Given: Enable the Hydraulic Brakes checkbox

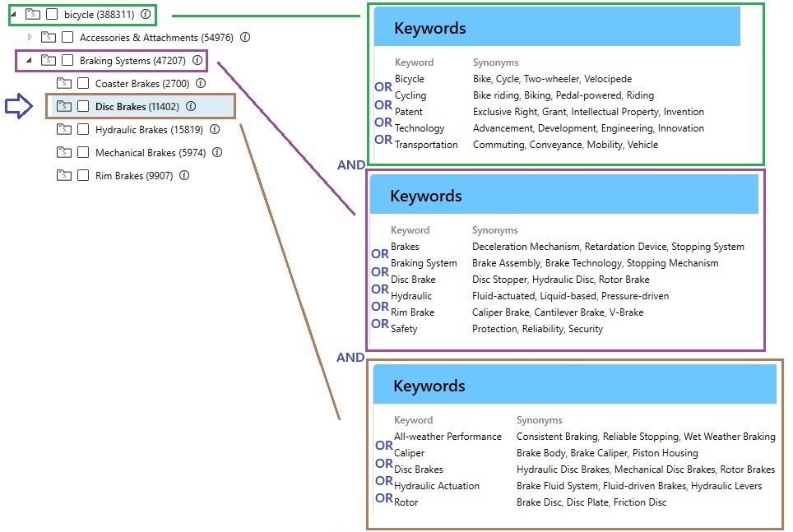Looking at the screenshot, I should click(x=83, y=129).
